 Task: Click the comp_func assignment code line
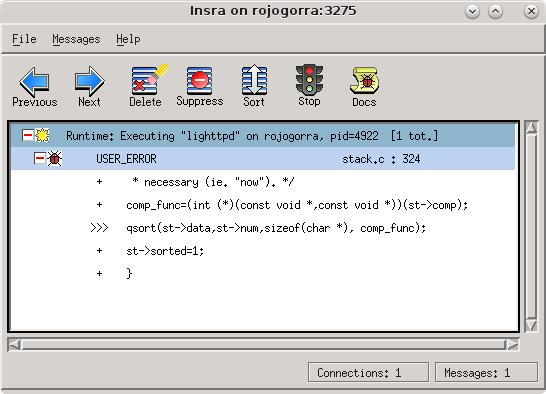pos(297,205)
